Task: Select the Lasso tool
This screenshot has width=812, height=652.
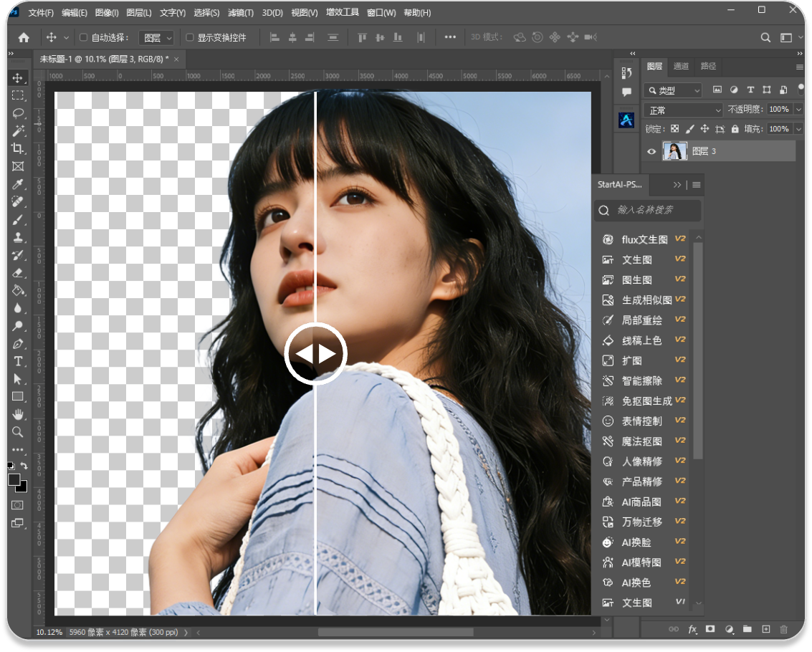Action: tap(18, 113)
